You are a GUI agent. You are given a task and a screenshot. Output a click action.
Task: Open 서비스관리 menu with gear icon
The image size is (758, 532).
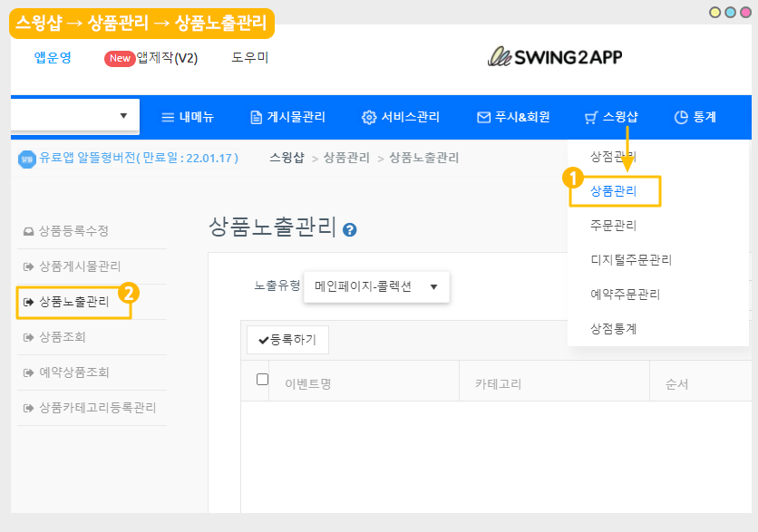pos(401,117)
